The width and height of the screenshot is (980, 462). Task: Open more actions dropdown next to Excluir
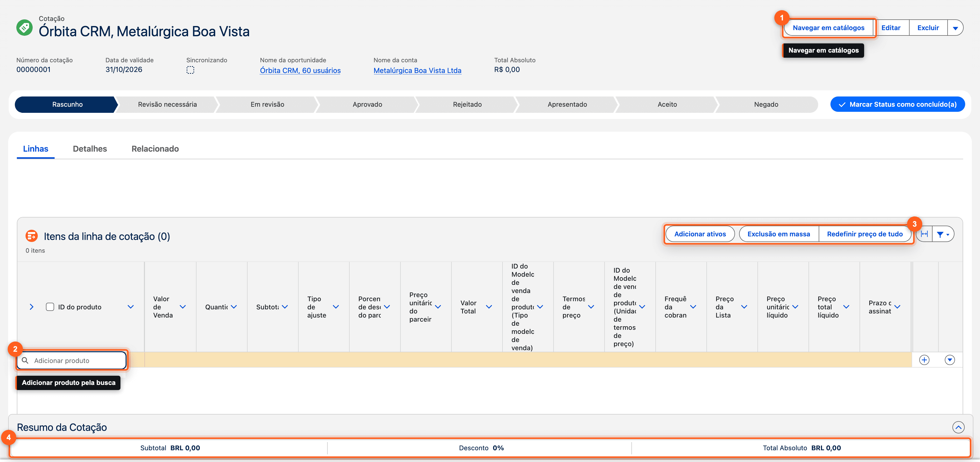955,28
